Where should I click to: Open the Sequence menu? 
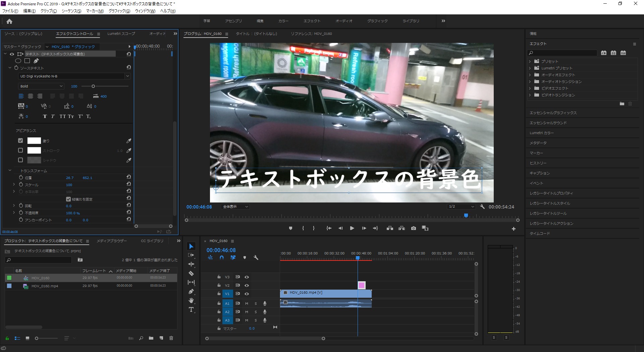click(x=71, y=11)
